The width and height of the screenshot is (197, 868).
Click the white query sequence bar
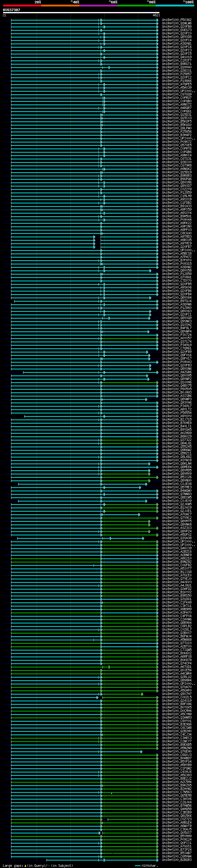point(81,13)
